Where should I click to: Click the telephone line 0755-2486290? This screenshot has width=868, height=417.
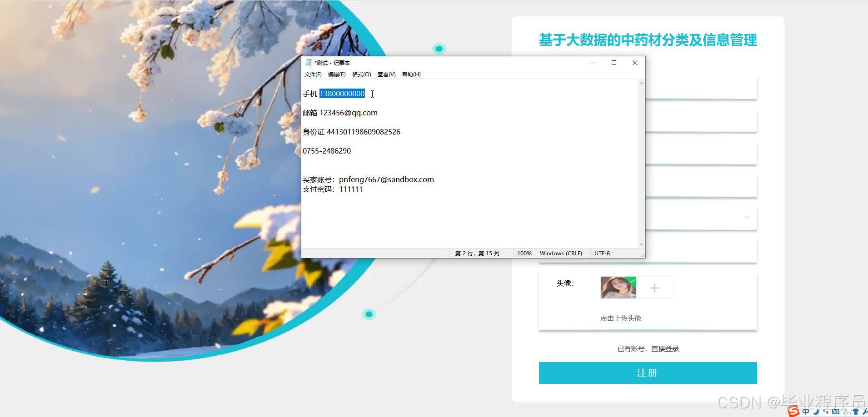pyautogui.click(x=327, y=151)
